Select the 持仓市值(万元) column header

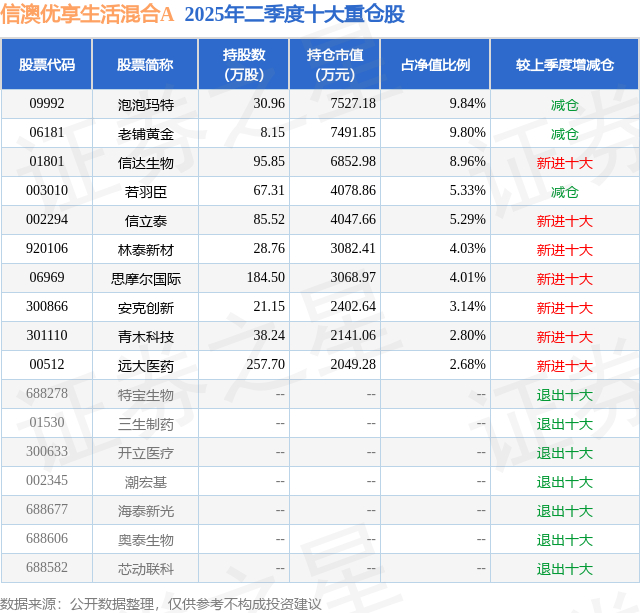tap(335, 64)
